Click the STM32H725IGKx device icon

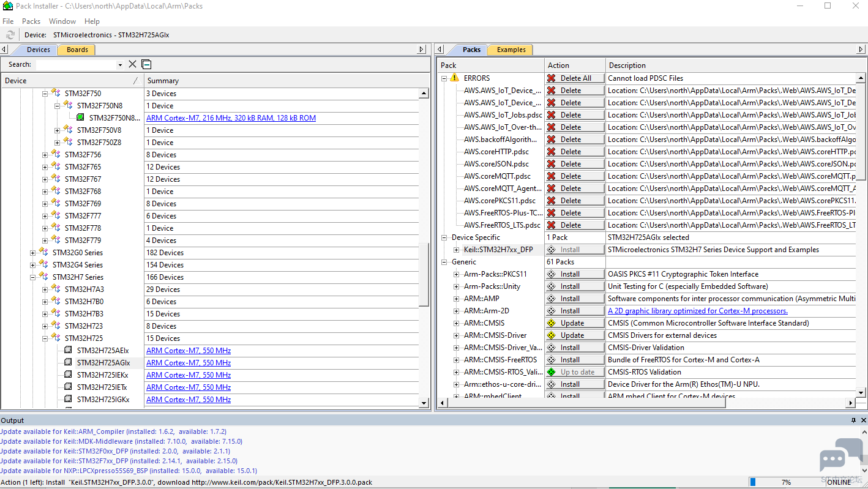(69, 399)
